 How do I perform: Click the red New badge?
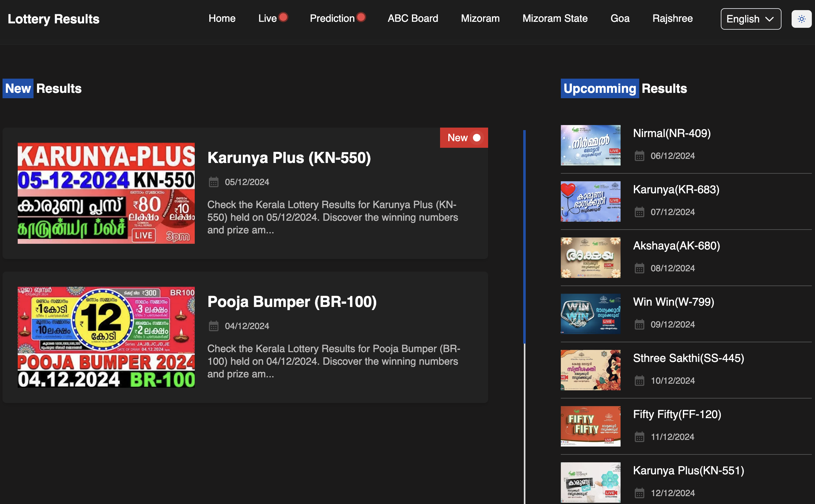tap(463, 138)
